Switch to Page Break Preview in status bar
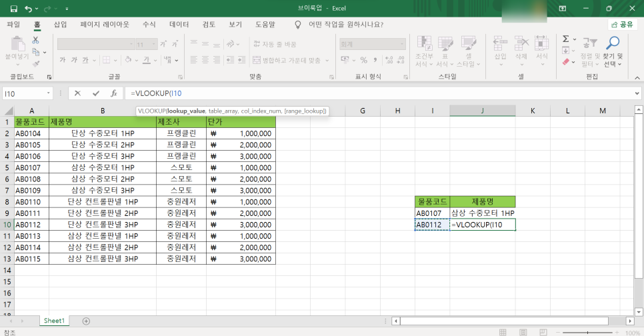 click(543, 332)
